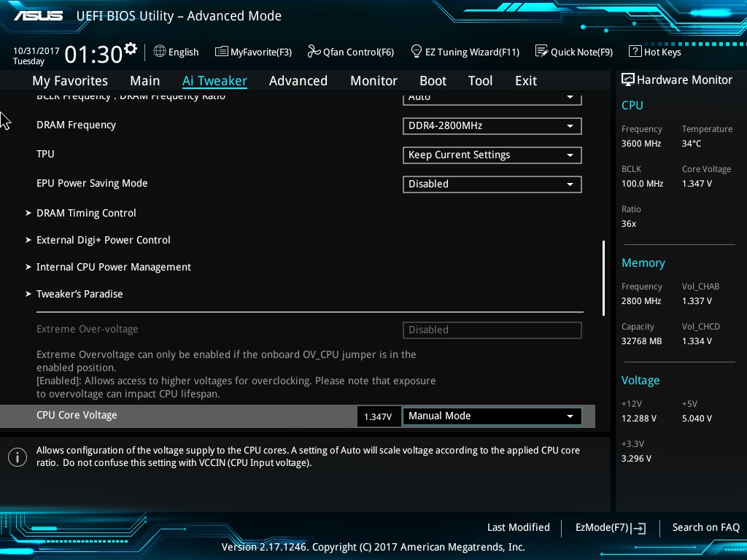Image resolution: width=747 pixels, height=560 pixels.
Task: Select the DRAM Frequency label
Action: click(76, 125)
